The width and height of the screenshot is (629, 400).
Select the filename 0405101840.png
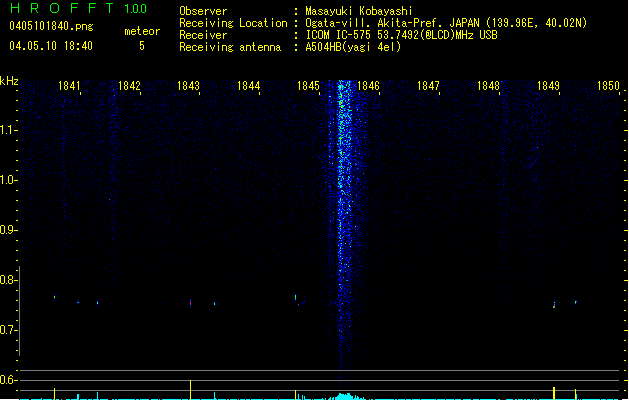51,26
